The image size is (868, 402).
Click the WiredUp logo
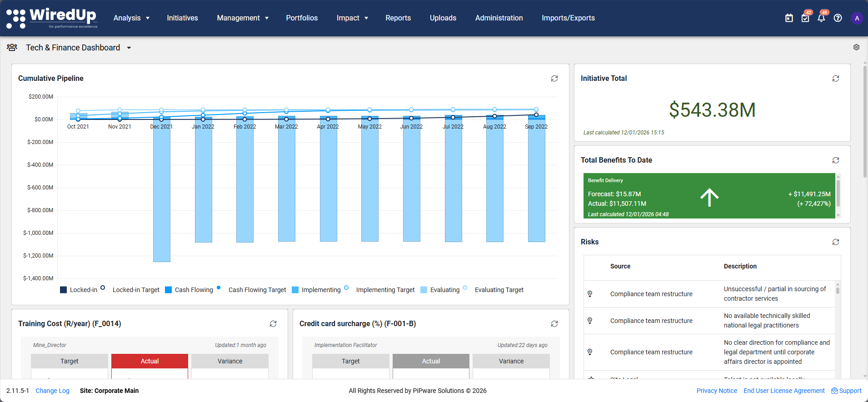click(52, 18)
